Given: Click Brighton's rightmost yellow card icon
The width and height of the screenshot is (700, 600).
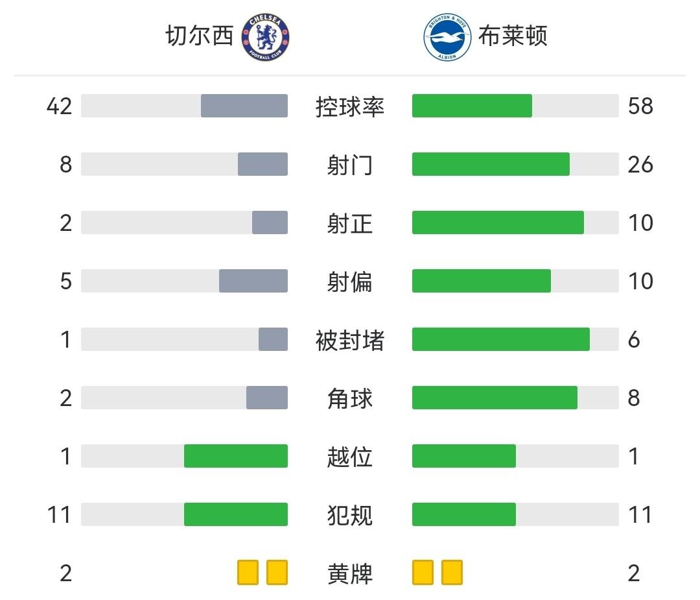Looking at the screenshot, I should 452,573.
